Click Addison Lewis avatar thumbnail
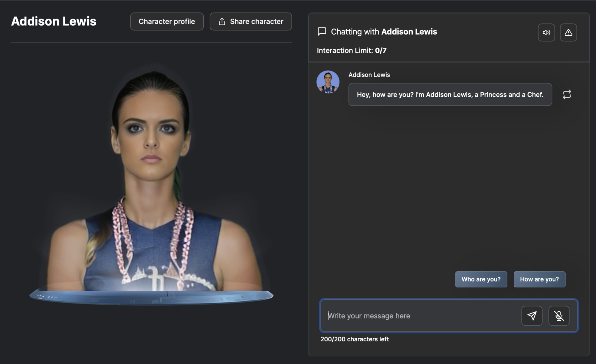Image resolution: width=596 pixels, height=364 pixels. [328, 82]
